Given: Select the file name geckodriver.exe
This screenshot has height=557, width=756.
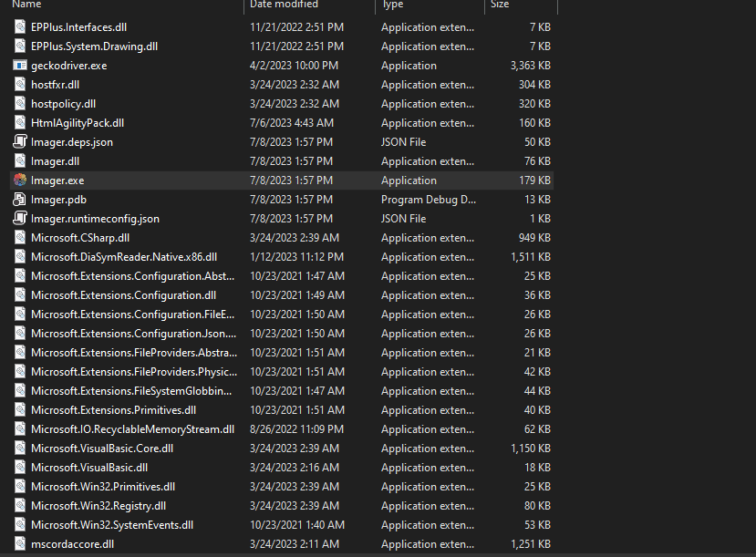Looking at the screenshot, I should point(69,66).
